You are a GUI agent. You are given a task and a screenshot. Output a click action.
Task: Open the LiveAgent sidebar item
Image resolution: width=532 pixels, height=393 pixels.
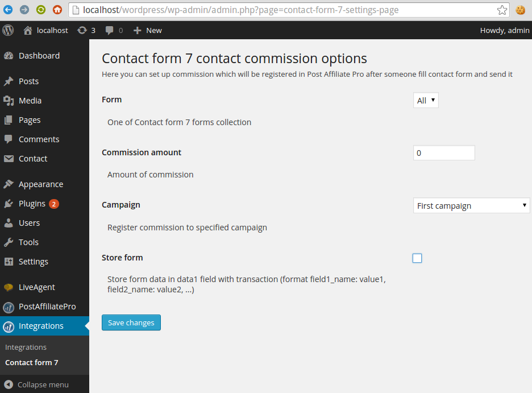tap(36, 287)
